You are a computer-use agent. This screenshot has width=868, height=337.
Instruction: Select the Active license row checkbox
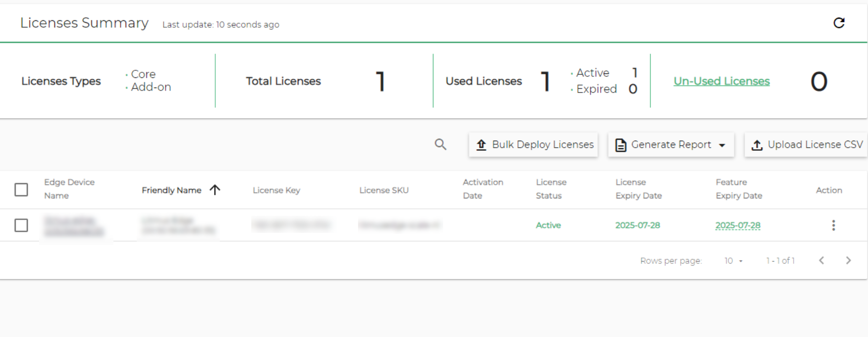tap(21, 225)
